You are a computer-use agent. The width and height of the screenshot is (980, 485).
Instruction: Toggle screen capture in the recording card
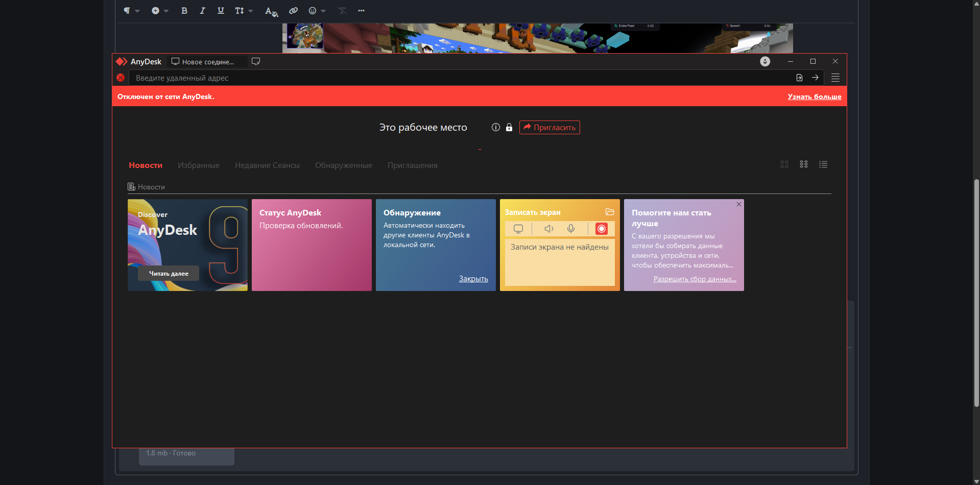tap(518, 229)
